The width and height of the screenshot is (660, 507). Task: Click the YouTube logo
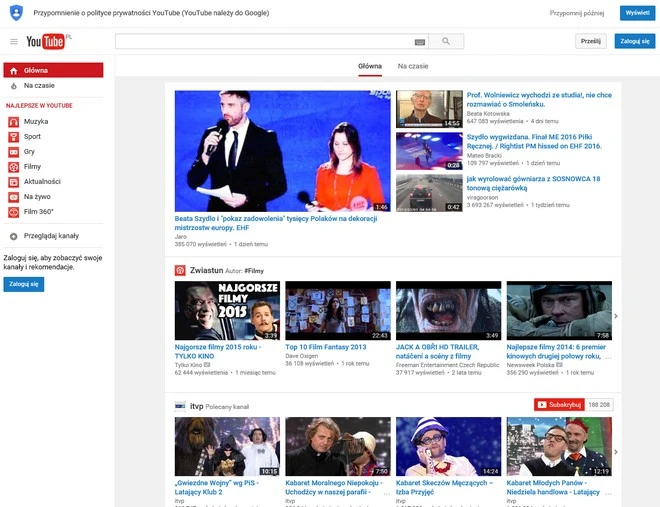point(46,41)
